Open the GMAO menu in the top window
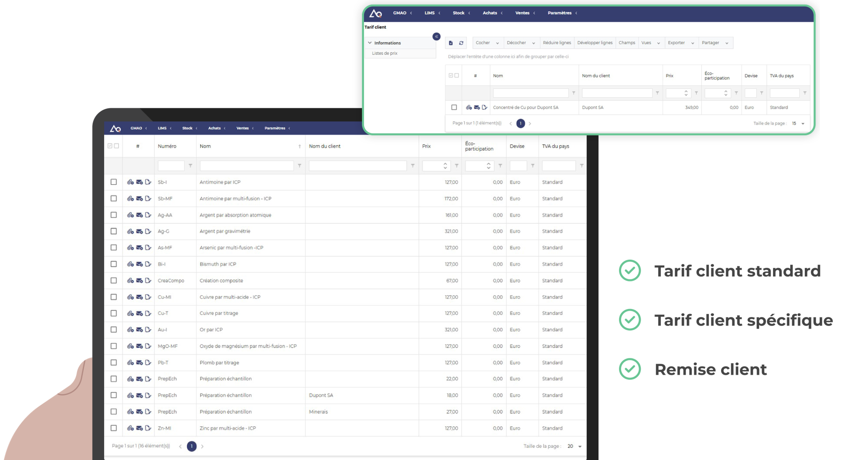868x460 pixels. coord(403,13)
